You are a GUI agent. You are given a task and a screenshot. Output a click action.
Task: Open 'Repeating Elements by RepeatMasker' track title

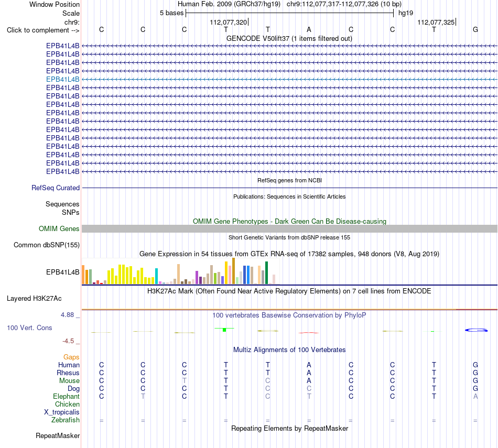point(290,429)
